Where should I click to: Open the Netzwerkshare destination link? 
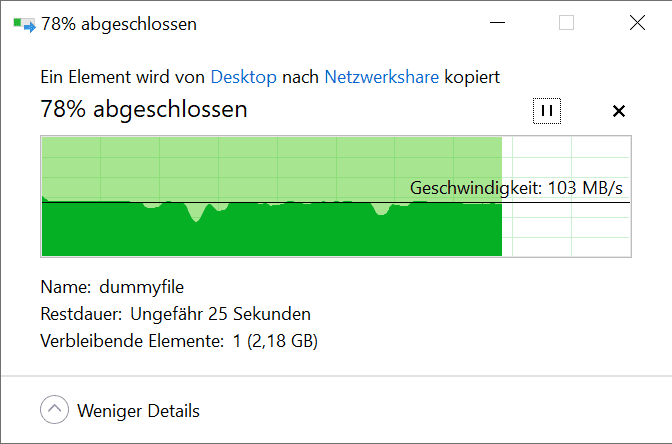coord(381,77)
